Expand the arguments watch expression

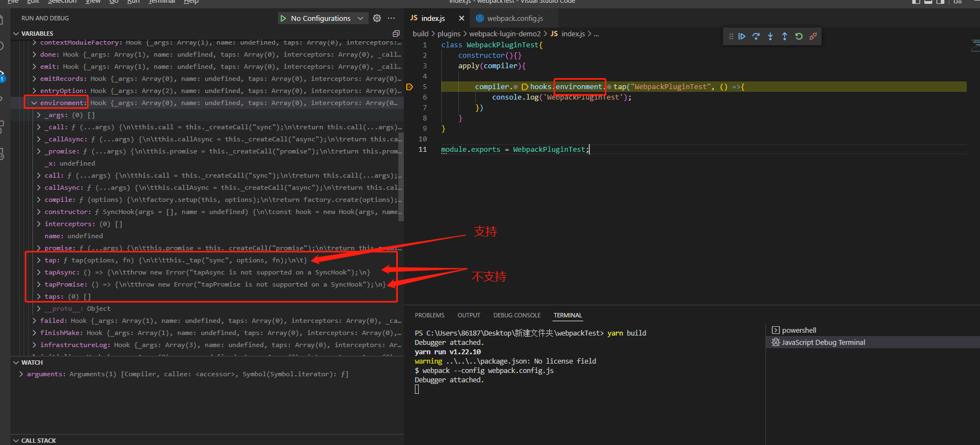pyautogui.click(x=21, y=374)
